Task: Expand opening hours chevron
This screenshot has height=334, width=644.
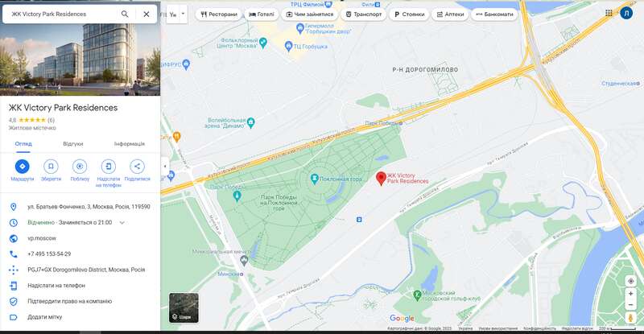Action: click(x=122, y=223)
